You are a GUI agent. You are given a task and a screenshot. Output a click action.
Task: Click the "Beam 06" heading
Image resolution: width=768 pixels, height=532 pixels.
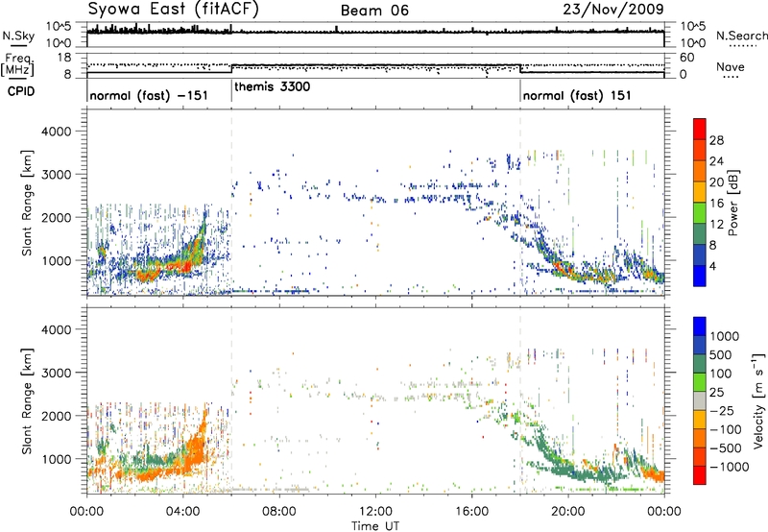click(x=374, y=11)
